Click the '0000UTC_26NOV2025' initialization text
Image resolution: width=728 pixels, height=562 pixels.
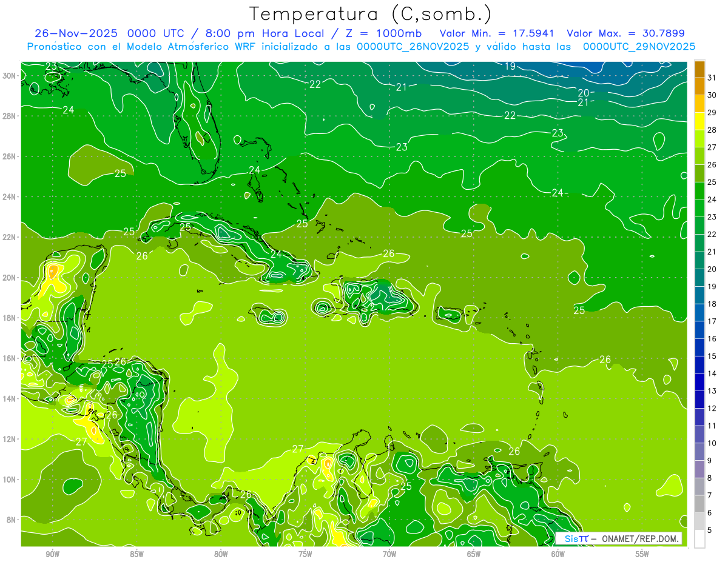tap(413, 46)
